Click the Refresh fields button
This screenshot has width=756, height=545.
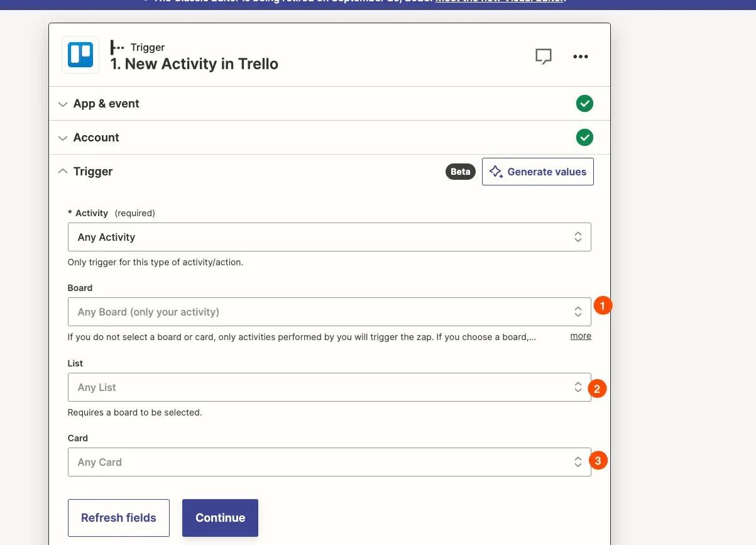pos(119,518)
